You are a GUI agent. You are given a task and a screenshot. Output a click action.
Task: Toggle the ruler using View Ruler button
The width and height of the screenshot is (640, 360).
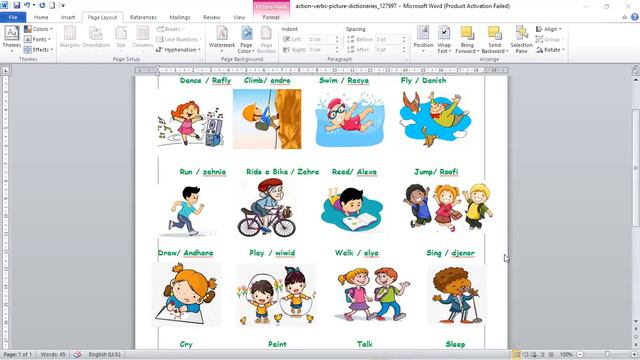[636, 70]
